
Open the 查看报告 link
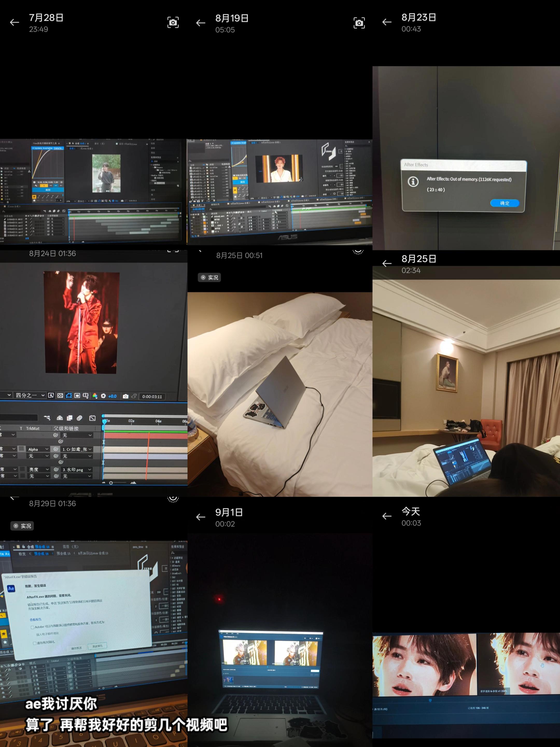pyautogui.click(x=36, y=619)
